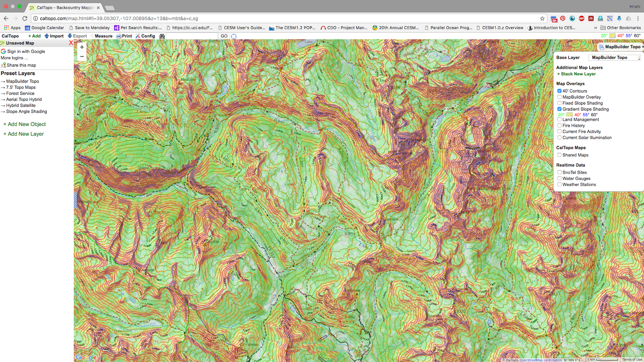
Task: Go back with the browser back arrow
Action: (x=6, y=19)
